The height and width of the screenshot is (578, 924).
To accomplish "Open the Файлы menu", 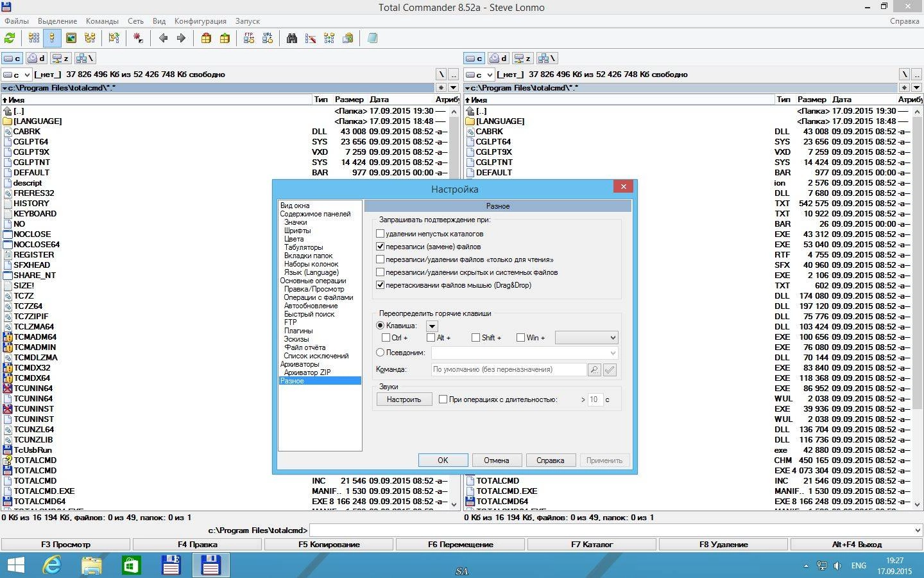I will pyautogui.click(x=17, y=21).
